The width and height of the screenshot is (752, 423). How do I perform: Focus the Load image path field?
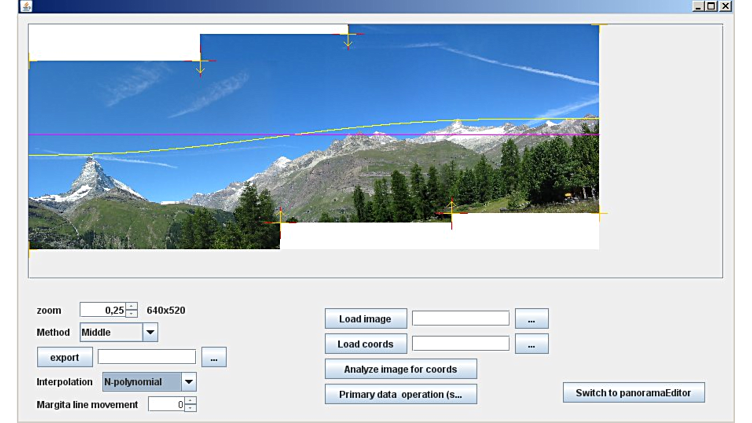[x=460, y=319]
